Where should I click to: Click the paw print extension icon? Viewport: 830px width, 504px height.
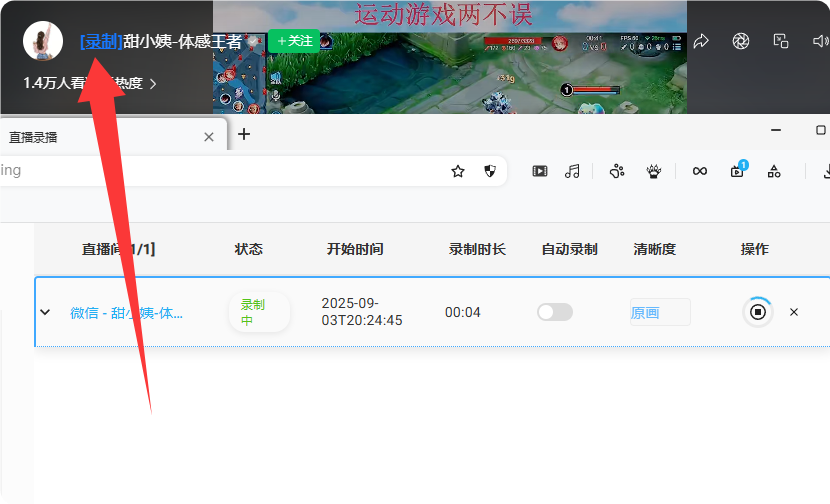(617, 171)
